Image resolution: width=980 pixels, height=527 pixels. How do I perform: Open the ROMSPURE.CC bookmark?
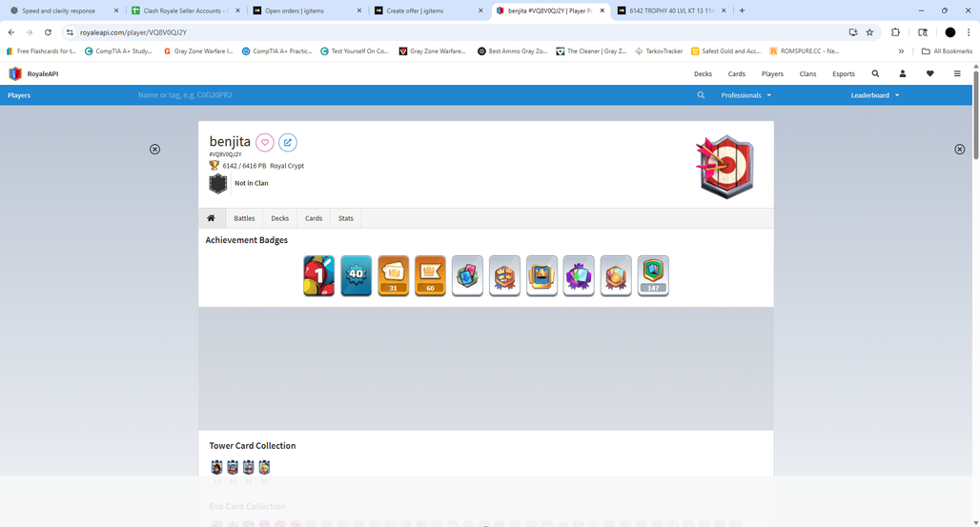coord(805,51)
